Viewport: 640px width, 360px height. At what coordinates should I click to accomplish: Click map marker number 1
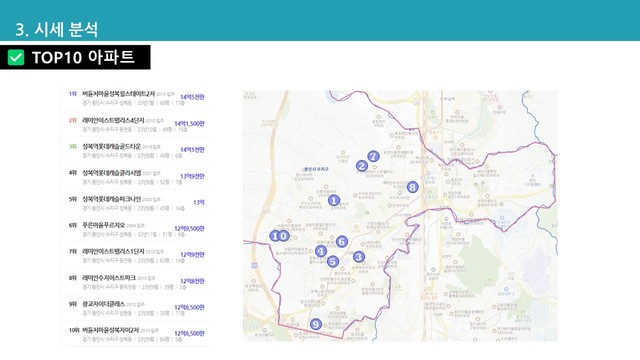click(x=333, y=200)
